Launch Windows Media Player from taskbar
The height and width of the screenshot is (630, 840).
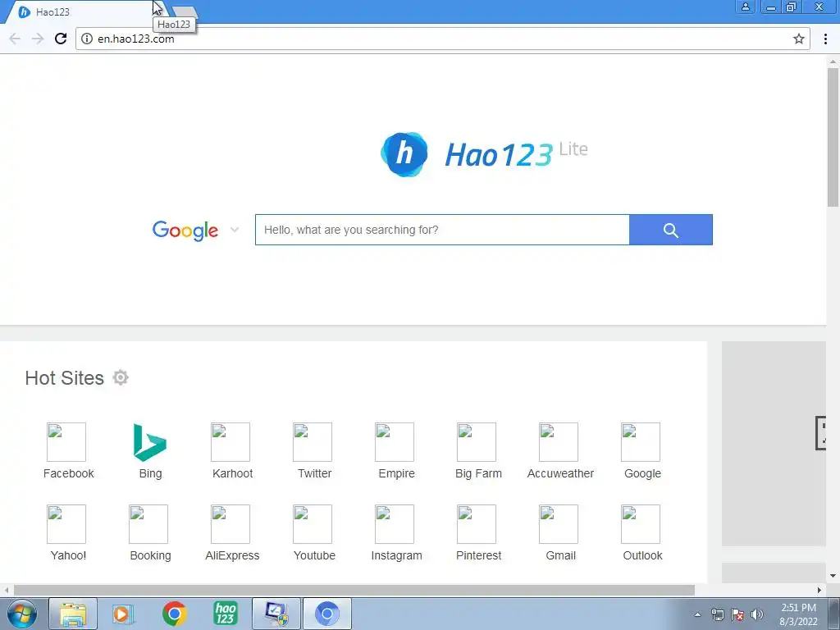[x=123, y=614]
